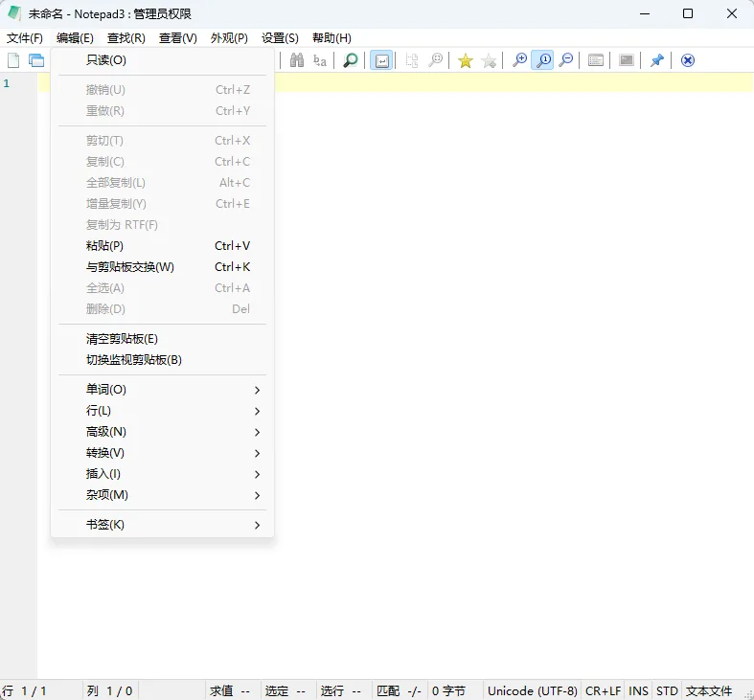The width and height of the screenshot is (754, 700).
Task: Click the Open file toolbar icon
Action: coord(36,60)
